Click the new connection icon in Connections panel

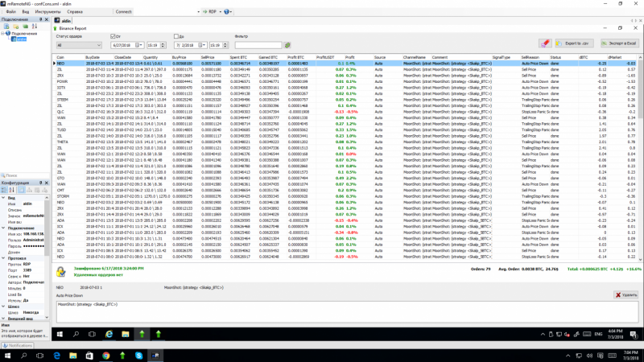coord(6,27)
